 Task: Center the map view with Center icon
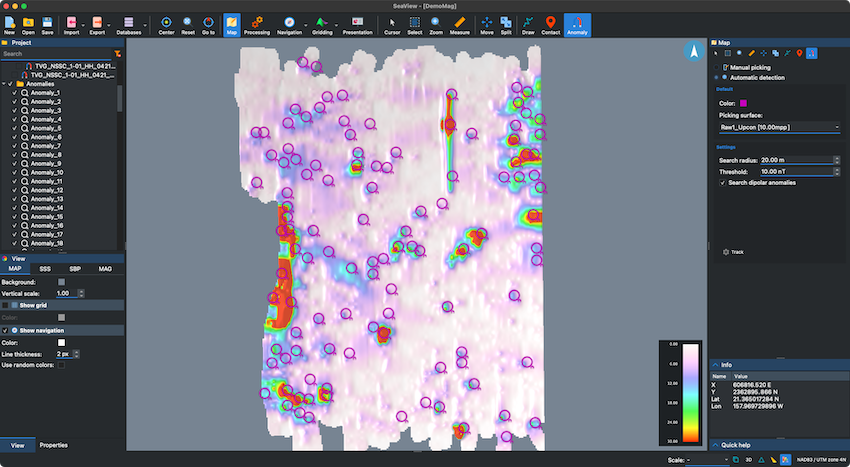166,25
